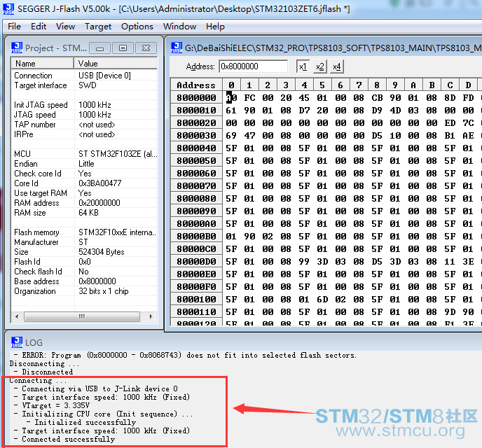Set the hex view to x4 width
Image resolution: width=482 pixels, height=448 pixels.
(x=337, y=66)
